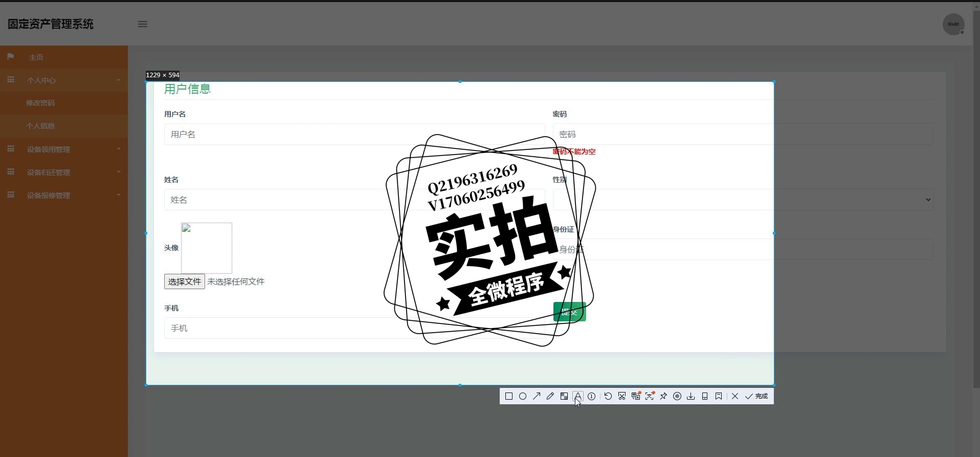Open 个人信息 page

(64, 126)
